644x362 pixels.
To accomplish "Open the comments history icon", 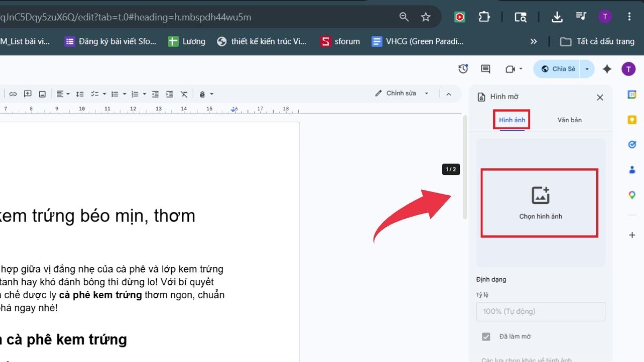I will coord(486,69).
